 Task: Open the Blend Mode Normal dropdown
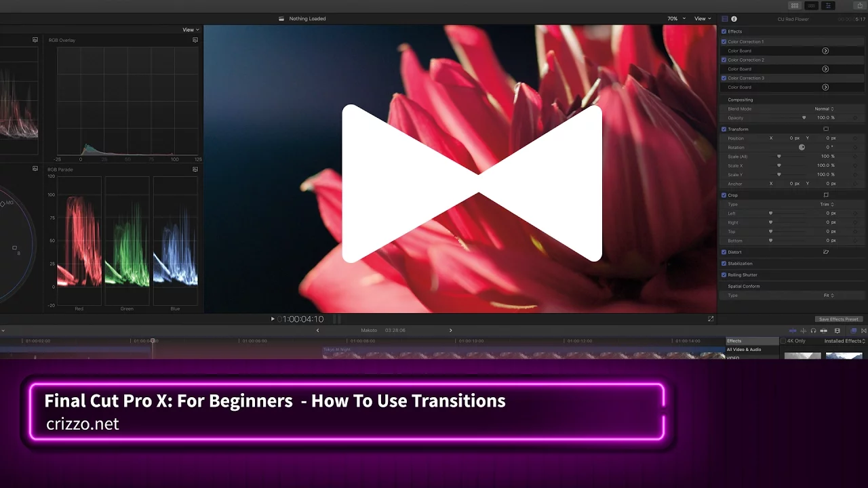[824, 108]
